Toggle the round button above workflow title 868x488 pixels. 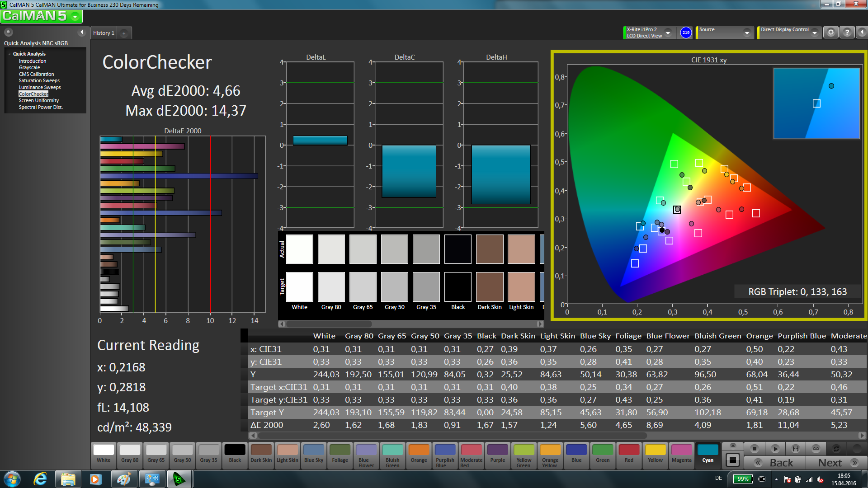click(x=9, y=32)
